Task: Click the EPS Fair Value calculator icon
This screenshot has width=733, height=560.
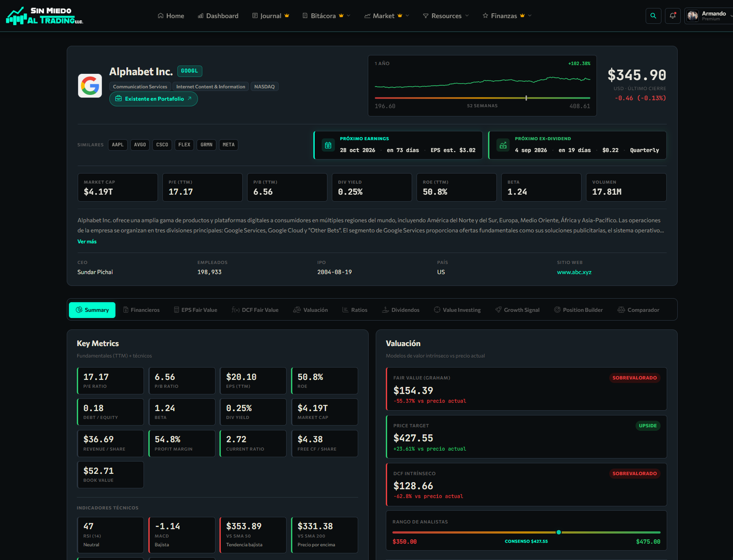Action: pyautogui.click(x=176, y=310)
